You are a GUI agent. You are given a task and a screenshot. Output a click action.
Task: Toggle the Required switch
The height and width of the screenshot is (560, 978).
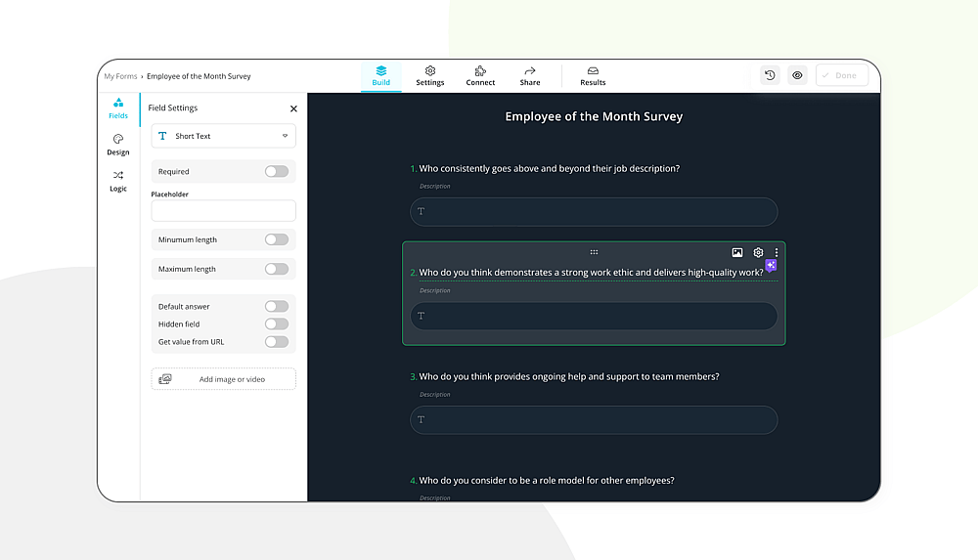277,171
